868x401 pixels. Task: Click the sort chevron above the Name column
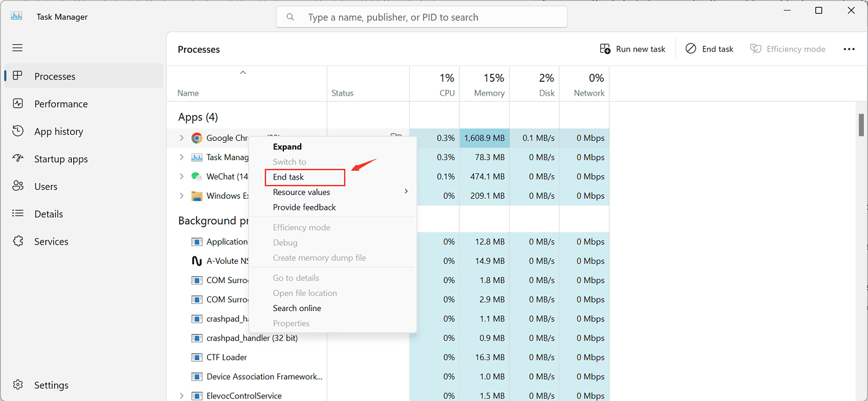(x=243, y=73)
